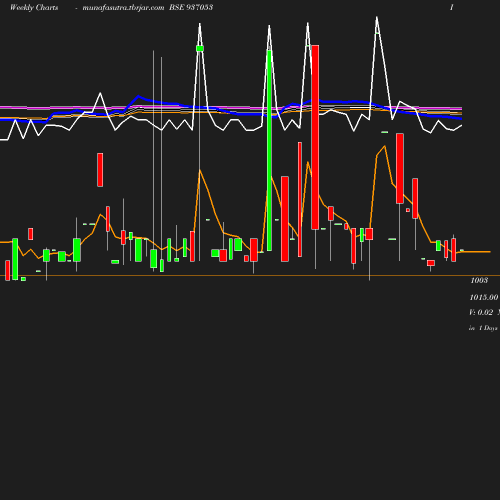
Task: Click the '1015.00' price value
Action: point(484,297)
